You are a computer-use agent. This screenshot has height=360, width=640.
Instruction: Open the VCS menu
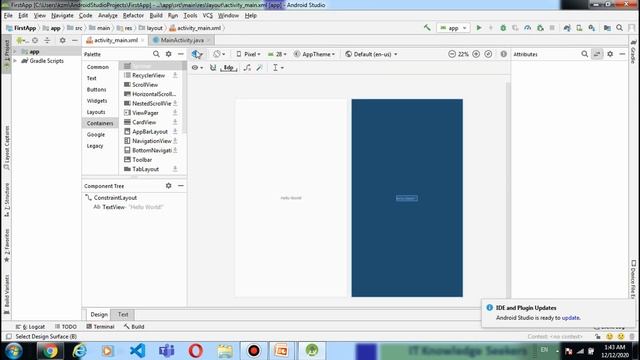[x=208, y=16]
